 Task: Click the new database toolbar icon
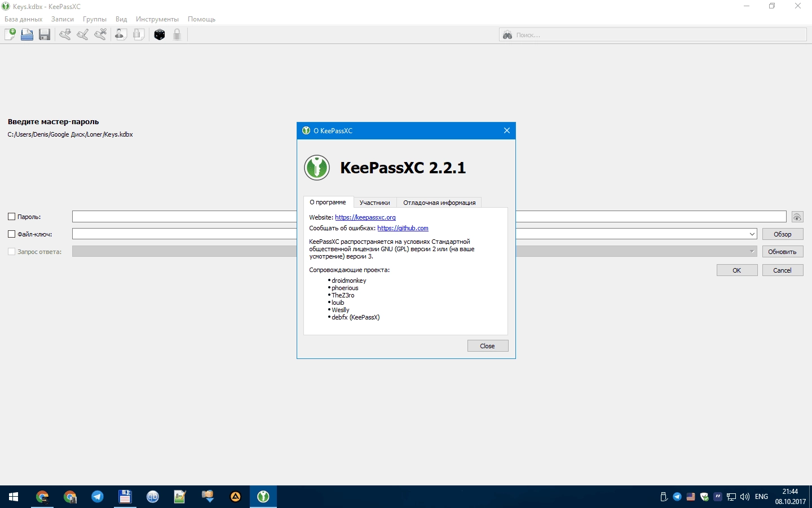[x=10, y=35]
